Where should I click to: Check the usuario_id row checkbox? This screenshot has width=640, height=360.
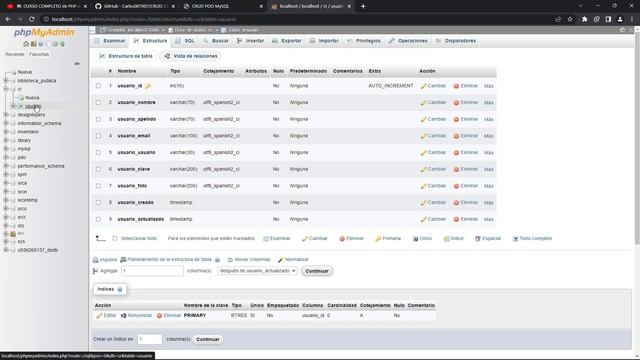98,86
